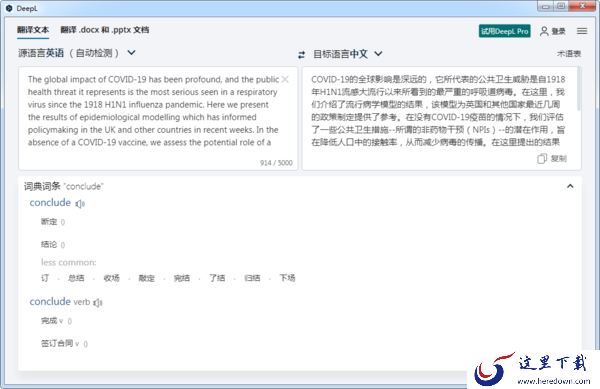This screenshot has width=600, height=389.
Task: Clear the source text with the X icon
Action: pos(285,79)
